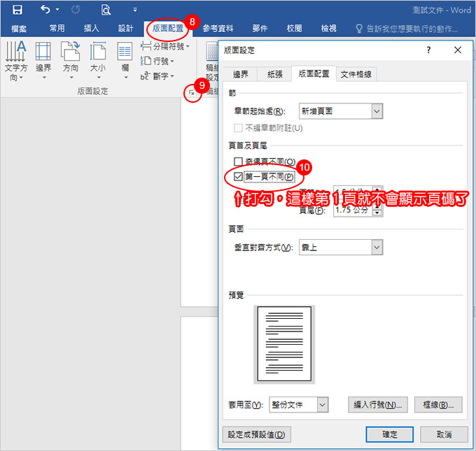
Task: Click the 頁尾 spinner down arrow
Action: (x=377, y=213)
